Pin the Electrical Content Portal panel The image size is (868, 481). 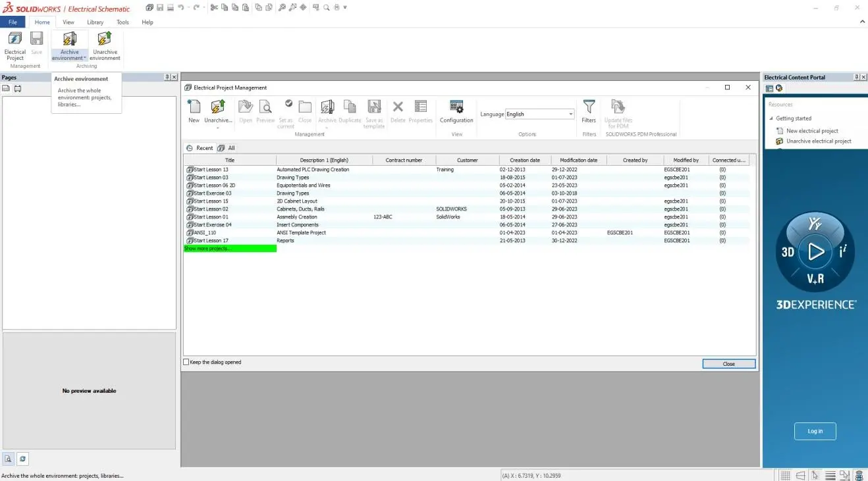857,77
